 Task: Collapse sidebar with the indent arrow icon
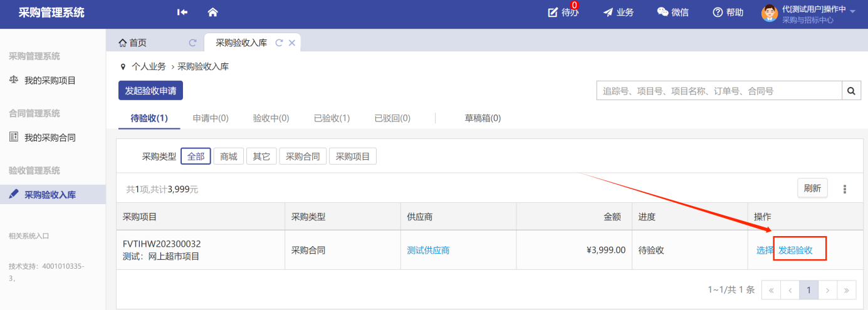(182, 13)
